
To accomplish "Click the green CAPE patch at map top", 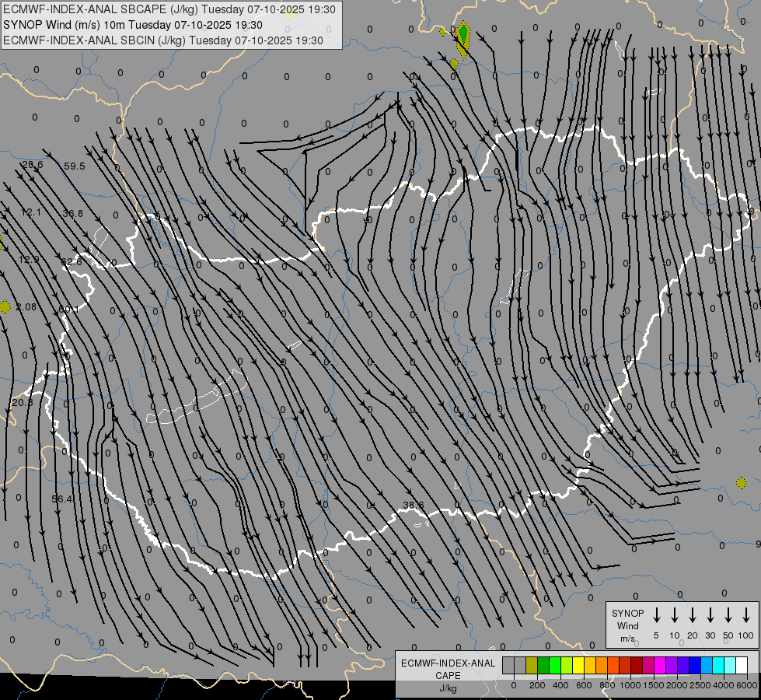I will click(463, 34).
